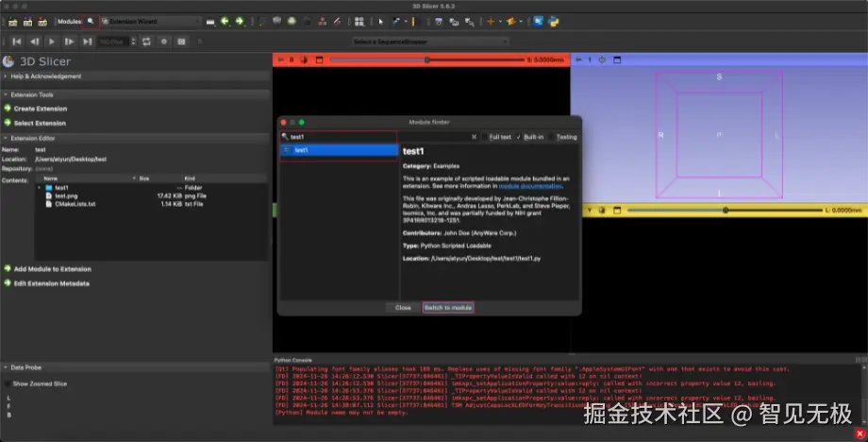Open the module documentation link
The height and width of the screenshot is (442, 868).
tap(530, 186)
